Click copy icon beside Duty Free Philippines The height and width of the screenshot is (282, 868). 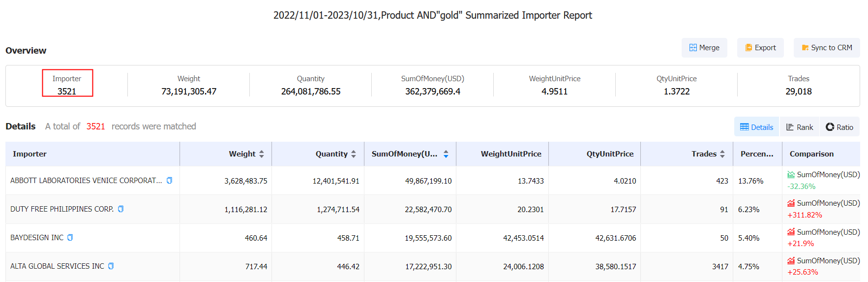(120, 209)
